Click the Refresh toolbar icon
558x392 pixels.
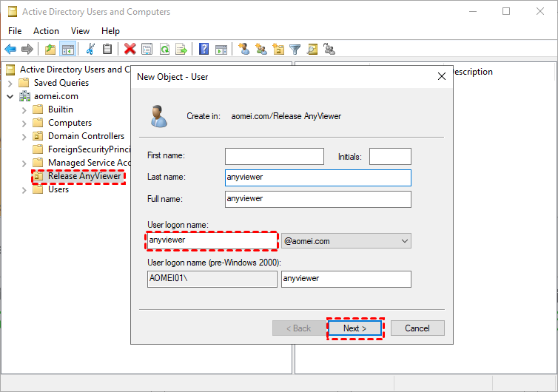point(164,50)
